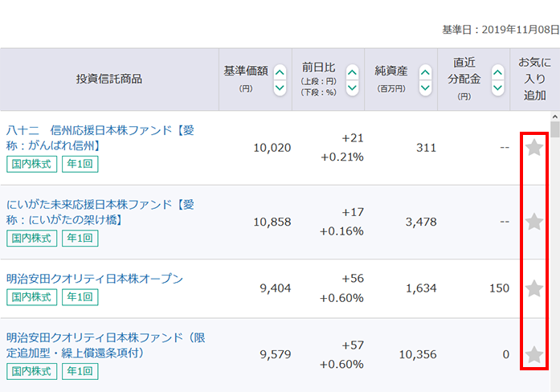The height and width of the screenshot is (392, 560).
Task: Click daily change +0.21%
Action: (x=342, y=157)
